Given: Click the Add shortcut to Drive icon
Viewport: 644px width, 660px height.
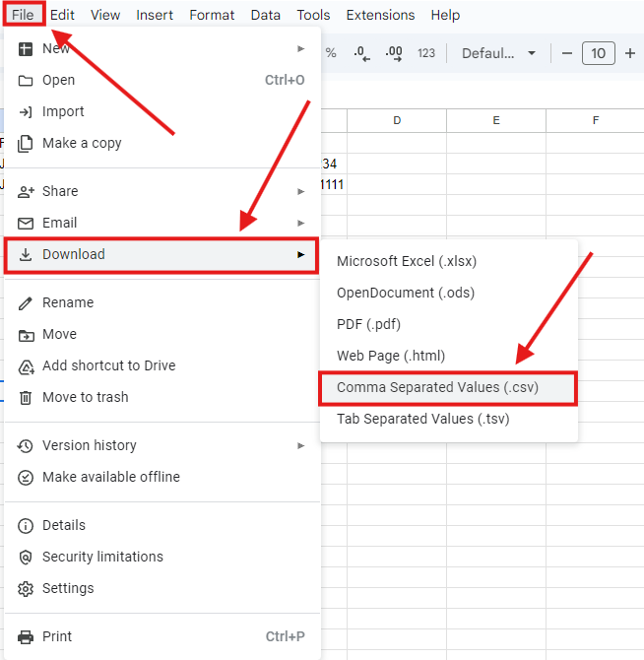Looking at the screenshot, I should click(x=26, y=365).
